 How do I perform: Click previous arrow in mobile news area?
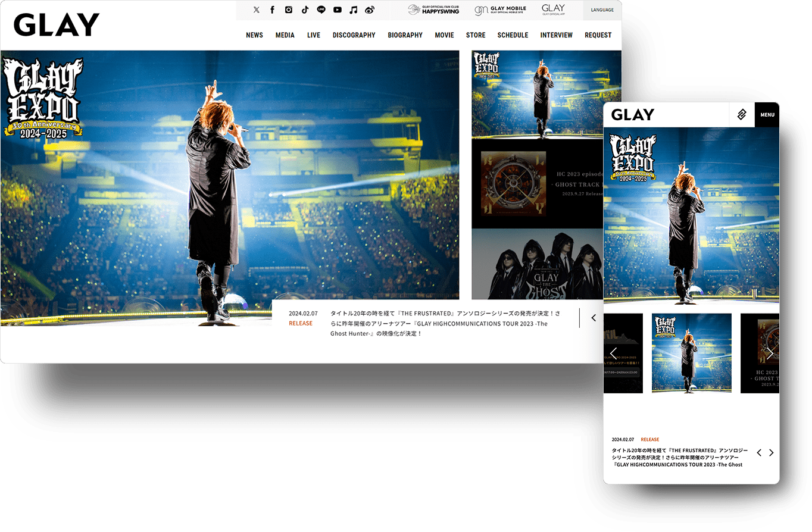(759, 453)
